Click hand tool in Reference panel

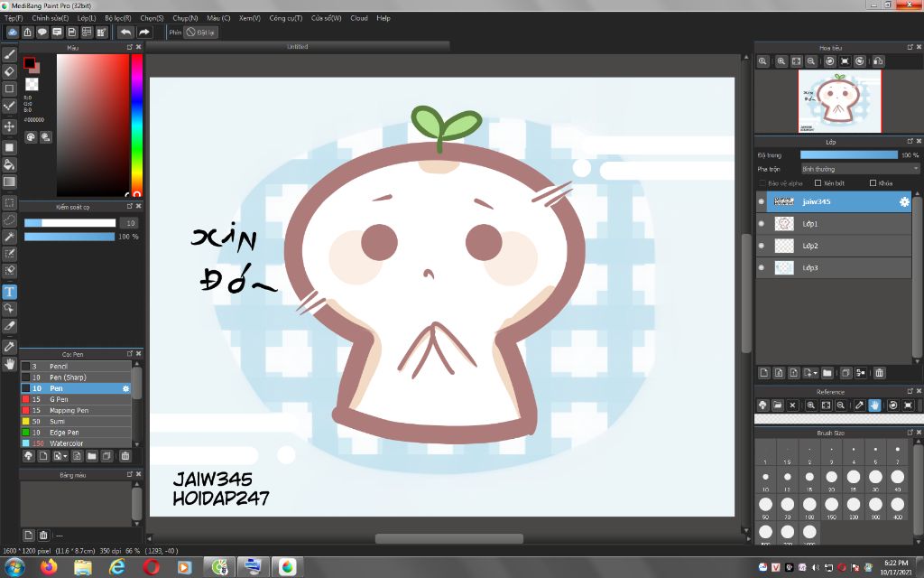pyautogui.click(x=874, y=406)
